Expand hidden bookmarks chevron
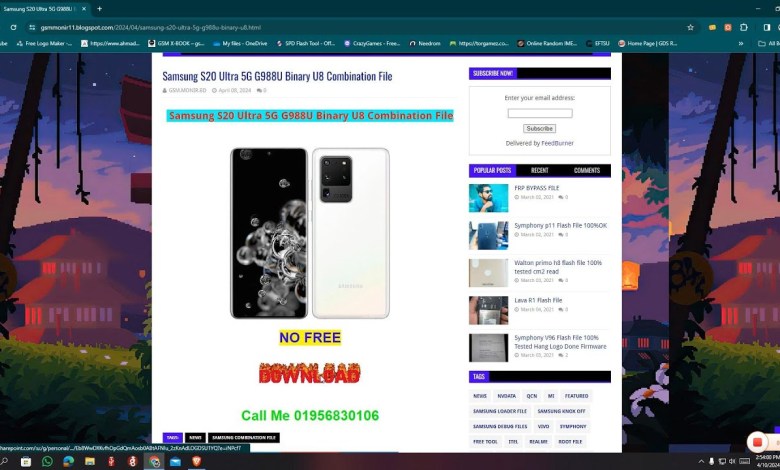Screen dimensions: 780x470 coord(741,43)
